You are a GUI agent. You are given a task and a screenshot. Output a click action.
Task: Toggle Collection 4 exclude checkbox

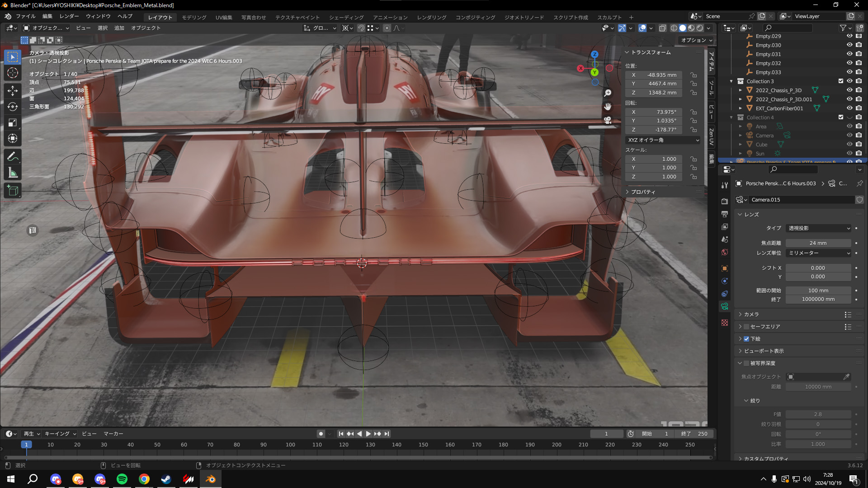[x=841, y=117]
